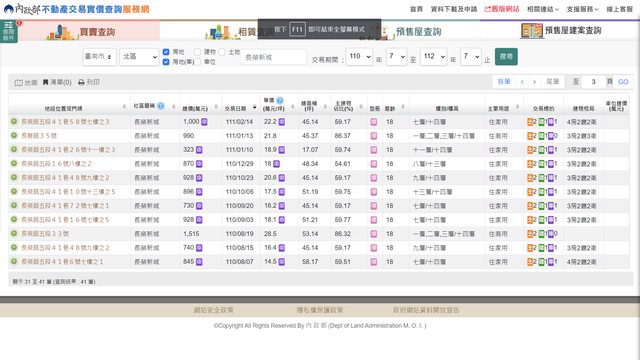Click purple note icon next to 1,000 price
The image size is (640, 360).
tap(204, 122)
